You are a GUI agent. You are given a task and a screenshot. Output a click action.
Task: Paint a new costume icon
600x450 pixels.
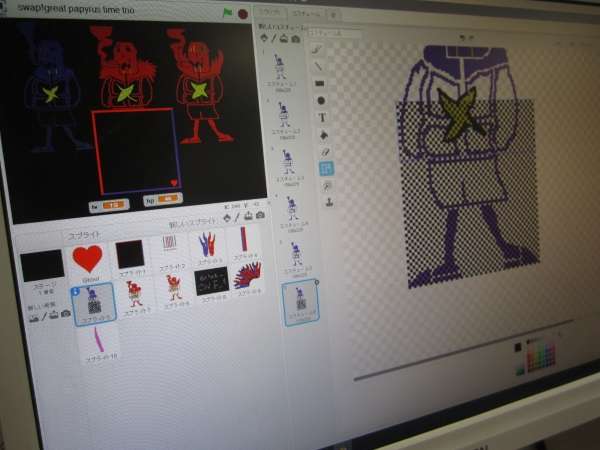(274, 38)
